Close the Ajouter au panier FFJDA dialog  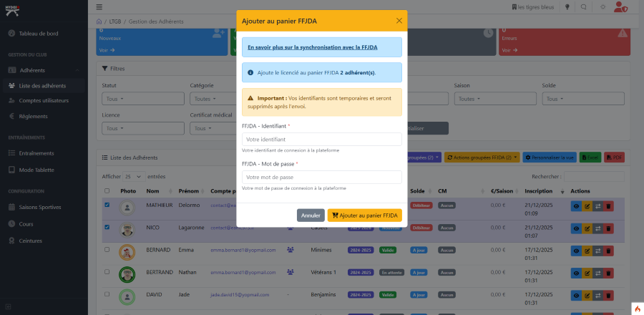[399, 21]
